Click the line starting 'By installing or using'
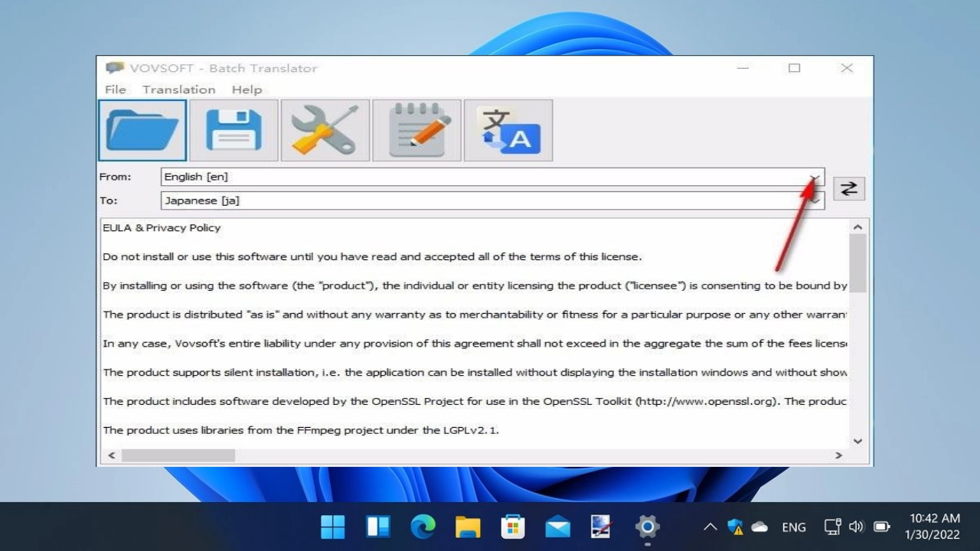 [x=475, y=285]
